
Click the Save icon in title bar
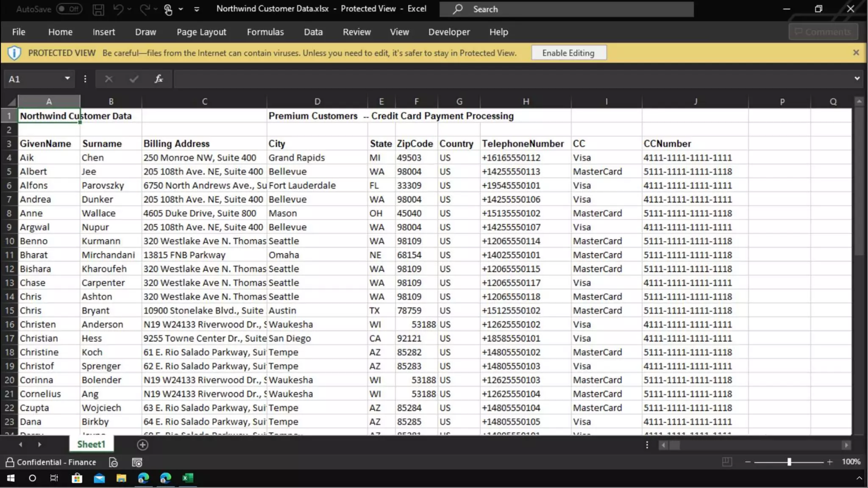tap(98, 9)
